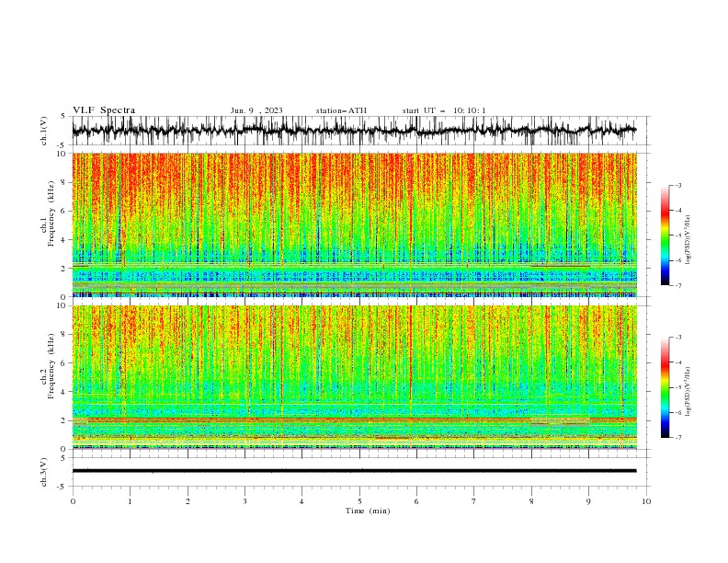The image size is (728, 563).
Task: Click the time axis tick label "9"
Action: [588, 501]
